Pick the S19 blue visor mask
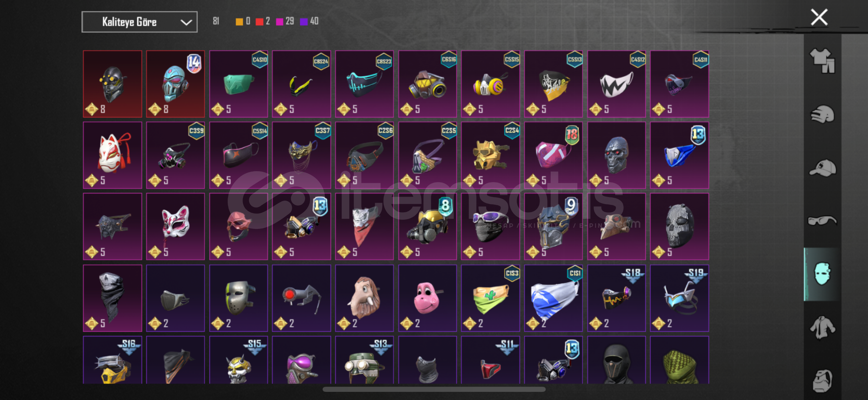Viewport: 868px width, 400px height. point(679,298)
